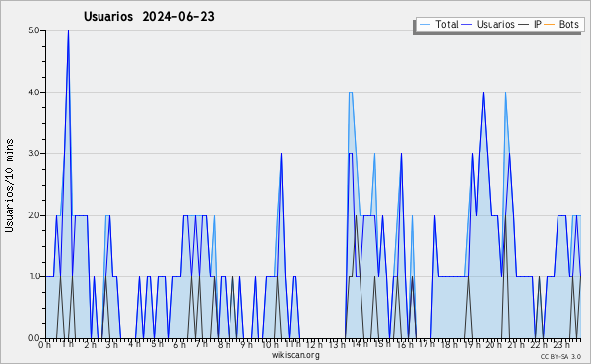Click the '4 h' x-axis label

tap(135, 344)
